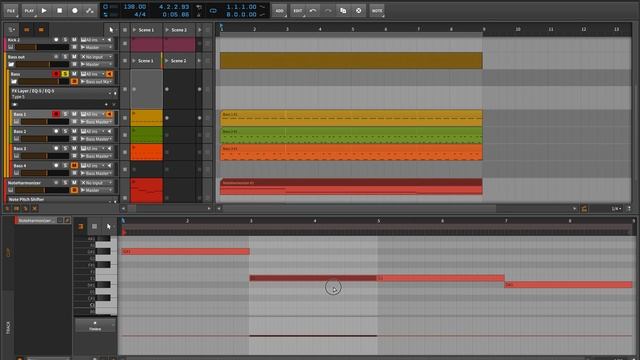
Task: Click the tempo value 138.00
Action: click(134, 7)
